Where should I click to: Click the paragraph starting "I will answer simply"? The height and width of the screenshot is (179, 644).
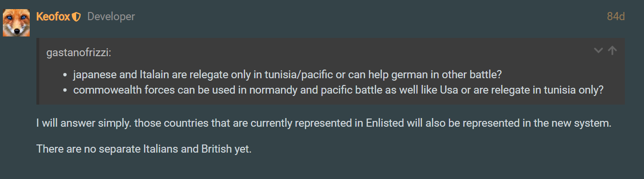pos(324,123)
